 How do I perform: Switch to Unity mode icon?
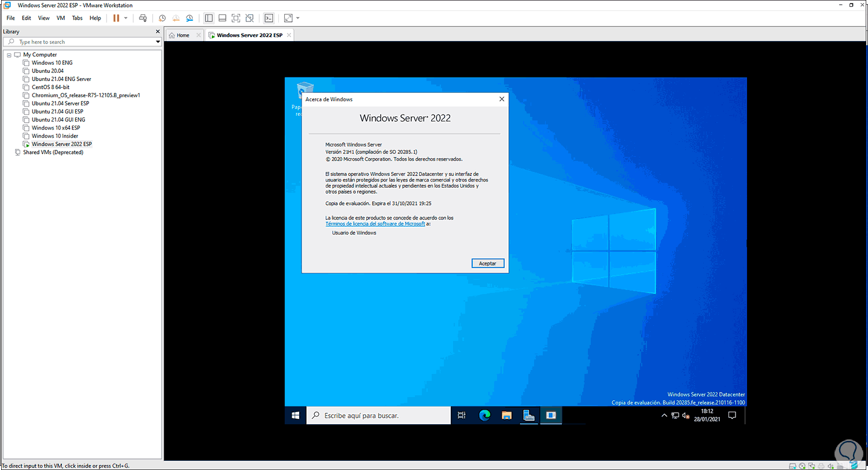coord(249,18)
